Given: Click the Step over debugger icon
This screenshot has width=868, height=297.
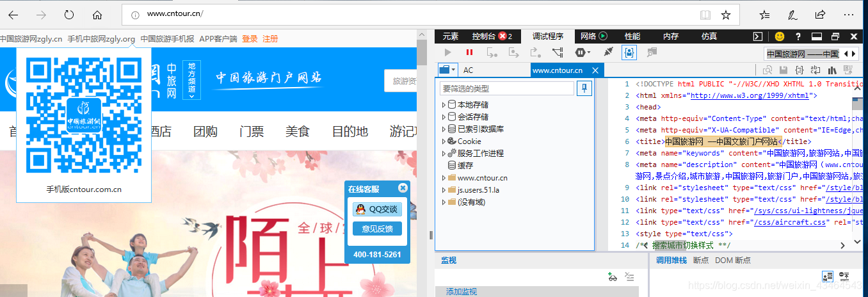Looking at the screenshot, I should [513, 52].
